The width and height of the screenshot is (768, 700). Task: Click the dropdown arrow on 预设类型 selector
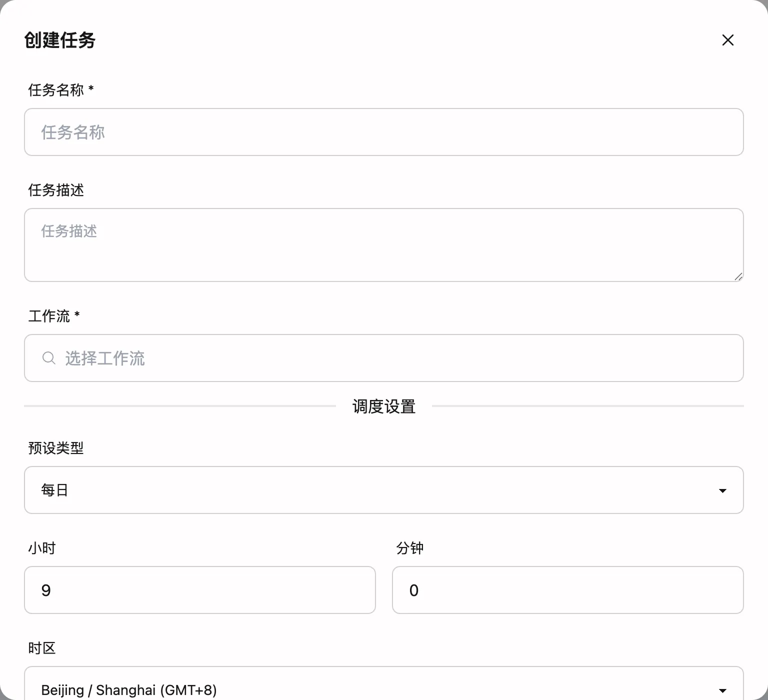[722, 490]
